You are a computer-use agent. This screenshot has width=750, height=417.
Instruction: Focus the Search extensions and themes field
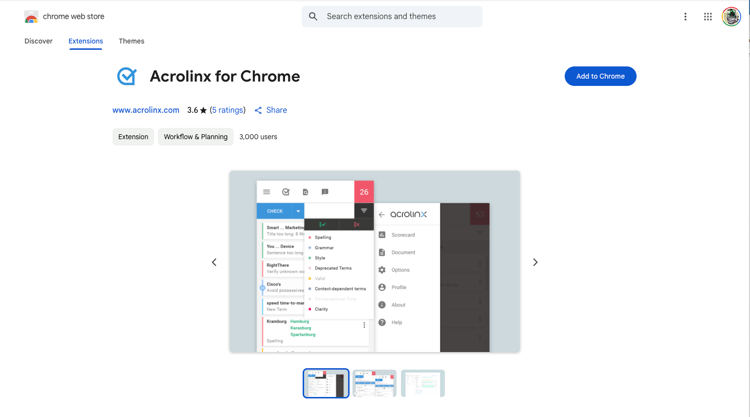[x=392, y=16]
